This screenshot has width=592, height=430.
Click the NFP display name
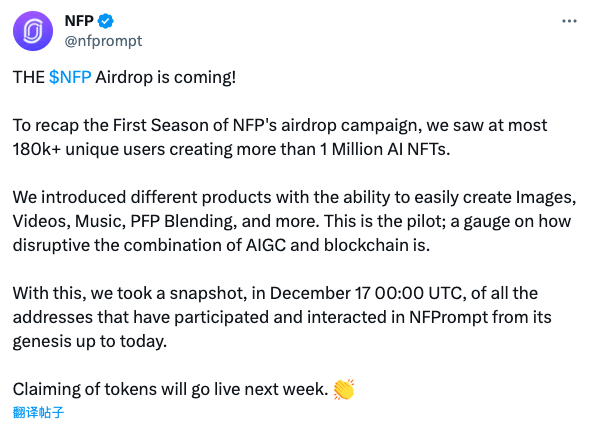[x=79, y=21]
